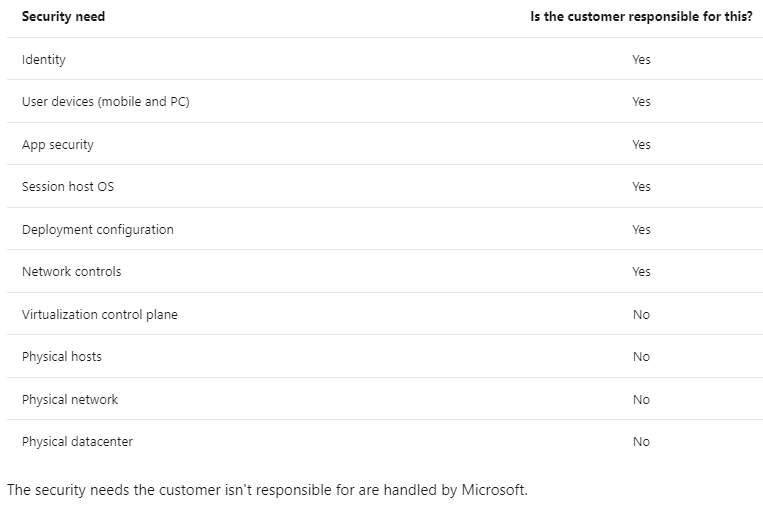Select the Physical network row label
This screenshot has height=516, width=763.
point(70,400)
